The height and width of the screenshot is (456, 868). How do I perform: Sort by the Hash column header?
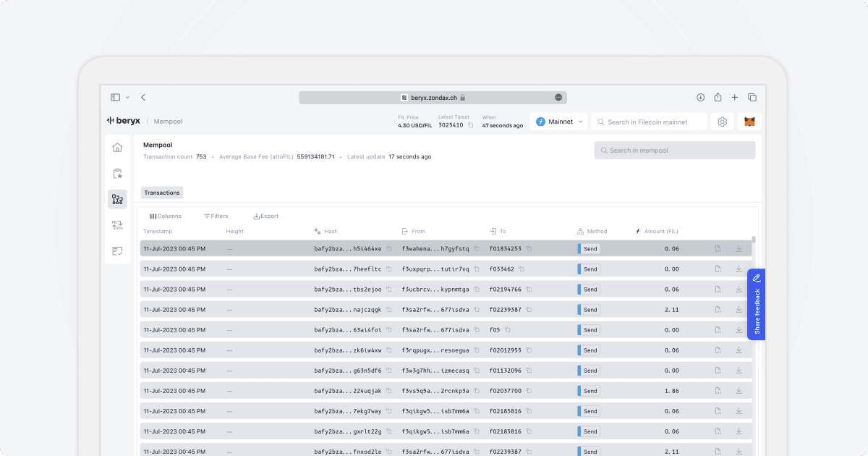click(x=326, y=231)
